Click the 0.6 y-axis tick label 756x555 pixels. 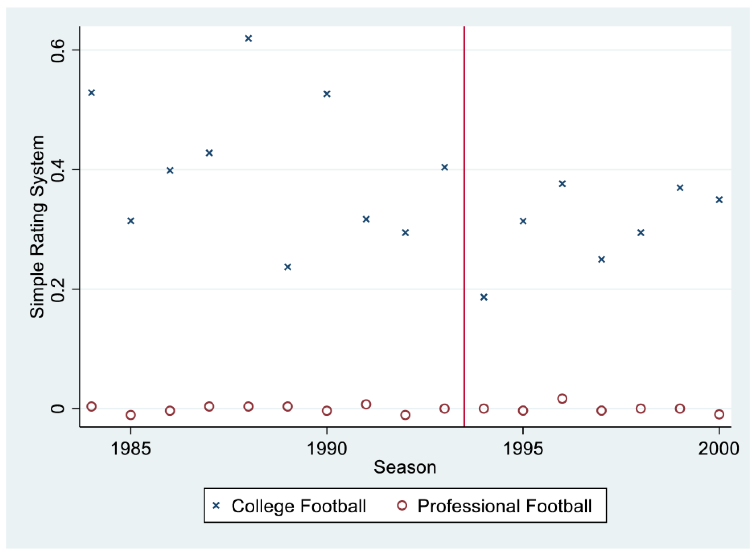tap(57, 50)
